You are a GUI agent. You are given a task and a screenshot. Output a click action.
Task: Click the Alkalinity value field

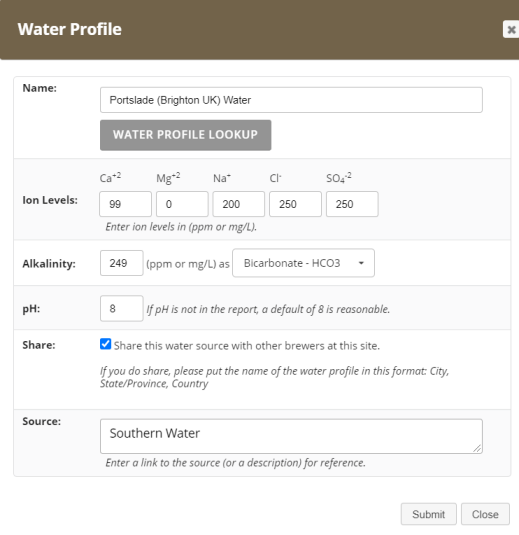(121, 263)
